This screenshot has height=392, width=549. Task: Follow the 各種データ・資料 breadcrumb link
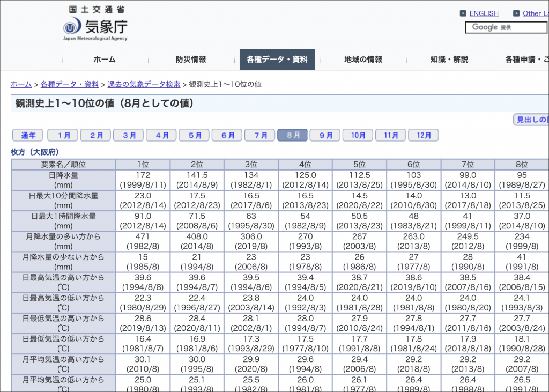70,84
